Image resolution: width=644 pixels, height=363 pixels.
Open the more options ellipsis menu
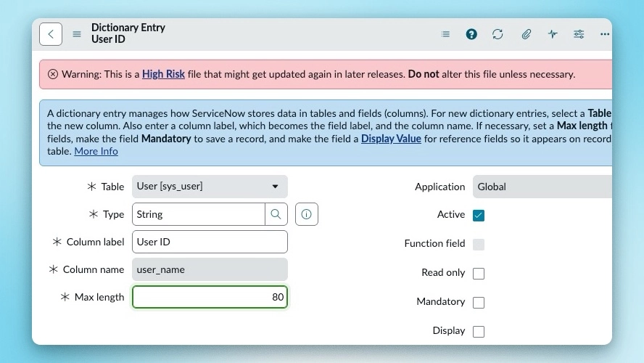tap(605, 34)
